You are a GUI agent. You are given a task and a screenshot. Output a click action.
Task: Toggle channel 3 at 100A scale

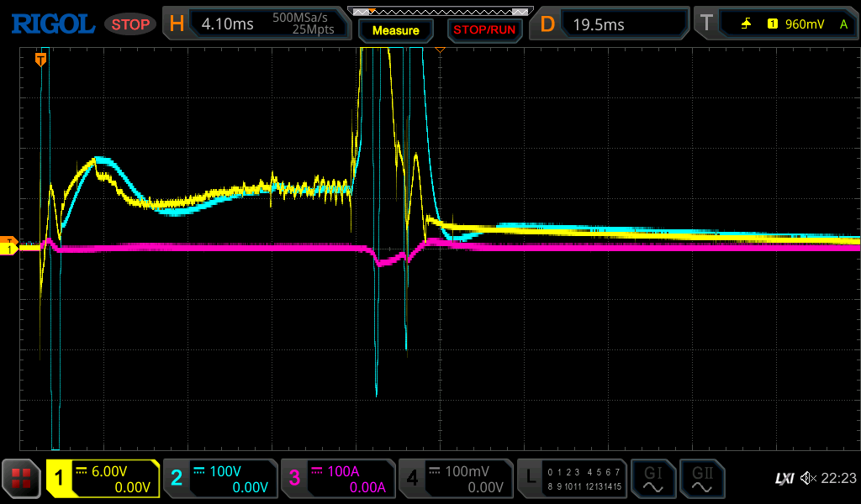point(337,479)
